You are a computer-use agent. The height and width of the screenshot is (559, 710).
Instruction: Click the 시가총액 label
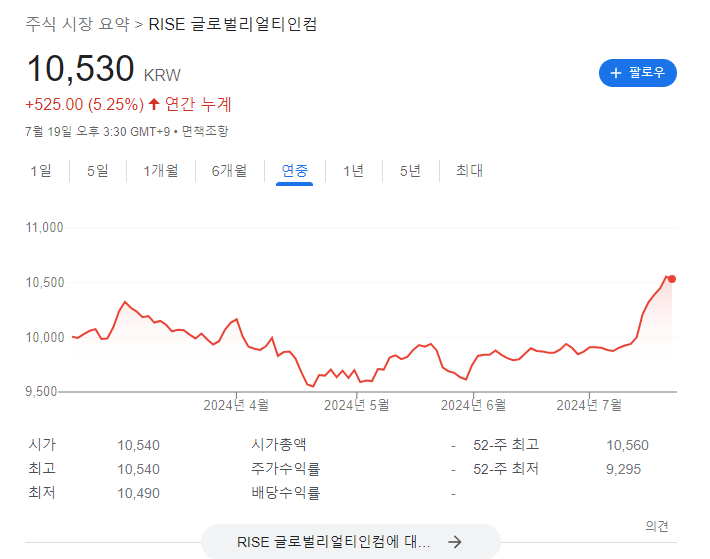[x=278, y=444]
